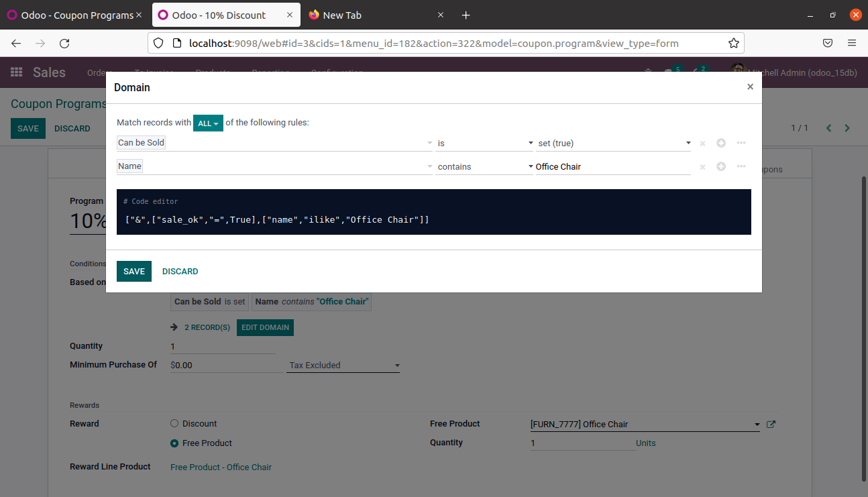Edit the Minimum Purchase Of amount
Image resolution: width=868 pixels, height=497 pixels.
click(225, 365)
